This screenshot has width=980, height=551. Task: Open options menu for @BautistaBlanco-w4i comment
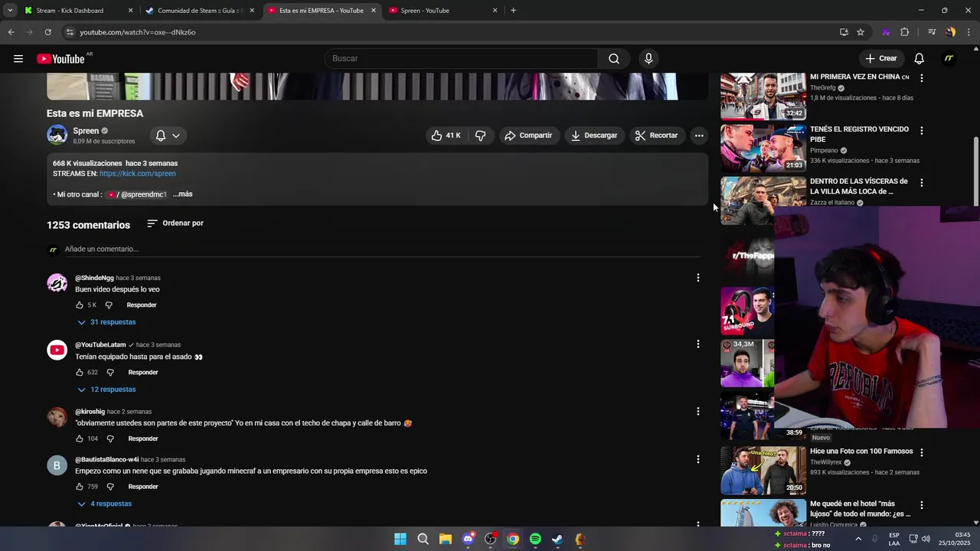[x=697, y=459]
